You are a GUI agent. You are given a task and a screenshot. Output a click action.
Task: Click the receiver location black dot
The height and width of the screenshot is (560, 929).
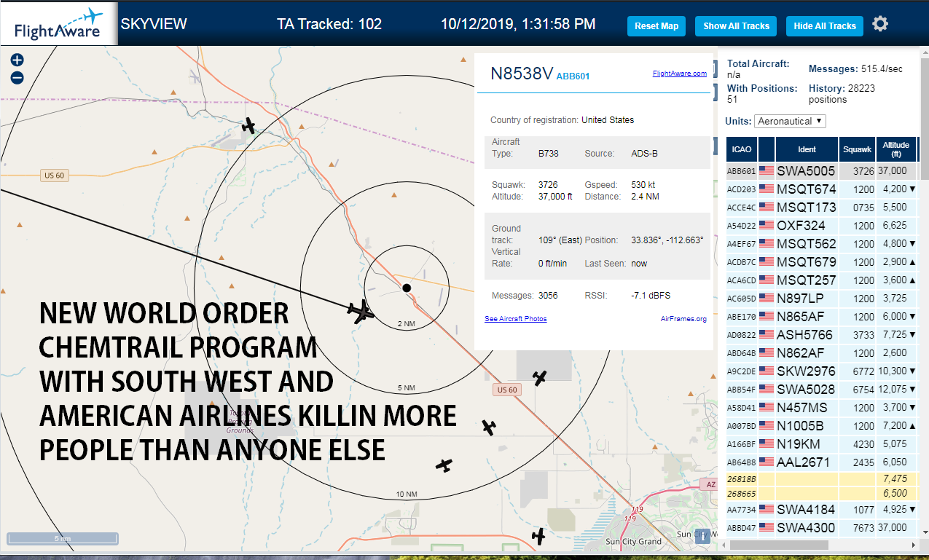(x=407, y=288)
